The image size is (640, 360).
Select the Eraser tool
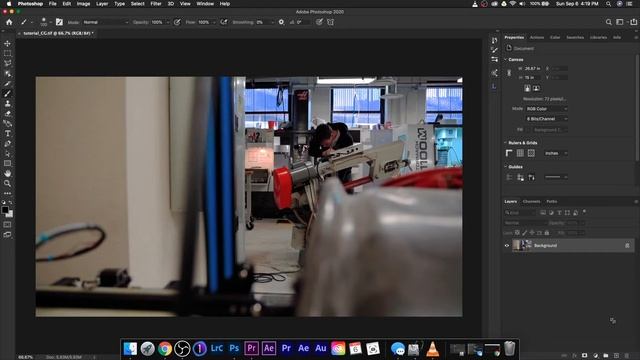click(x=7, y=113)
